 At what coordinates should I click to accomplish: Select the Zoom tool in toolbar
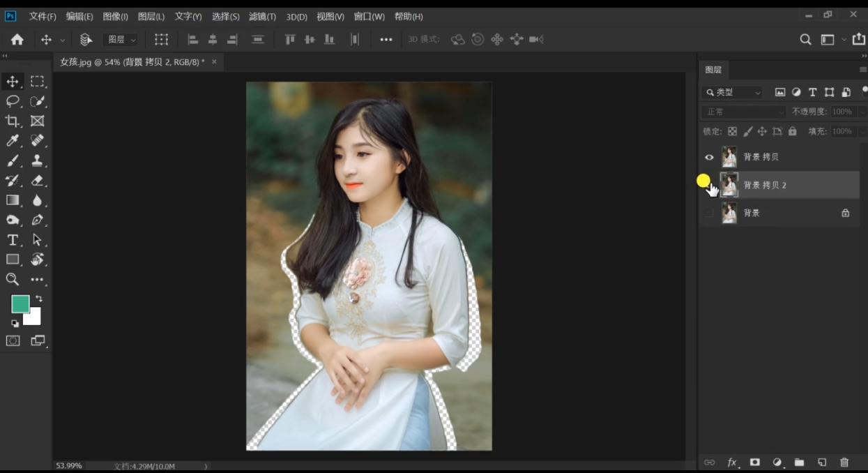pyautogui.click(x=13, y=279)
